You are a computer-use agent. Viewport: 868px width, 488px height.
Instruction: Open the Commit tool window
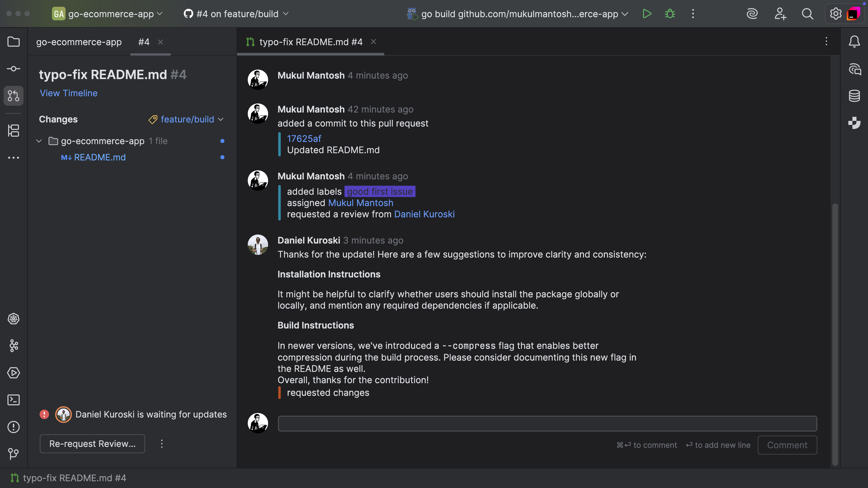pos(14,69)
